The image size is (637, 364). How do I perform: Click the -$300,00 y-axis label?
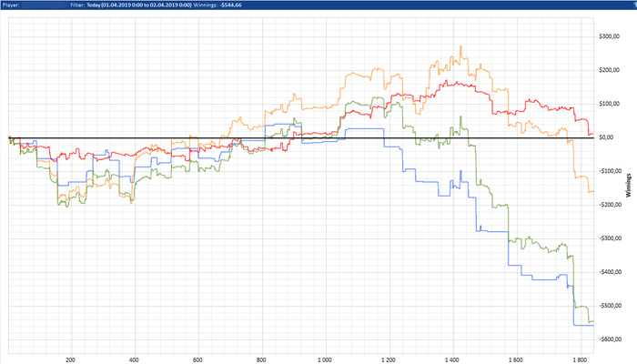click(x=610, y=238)
